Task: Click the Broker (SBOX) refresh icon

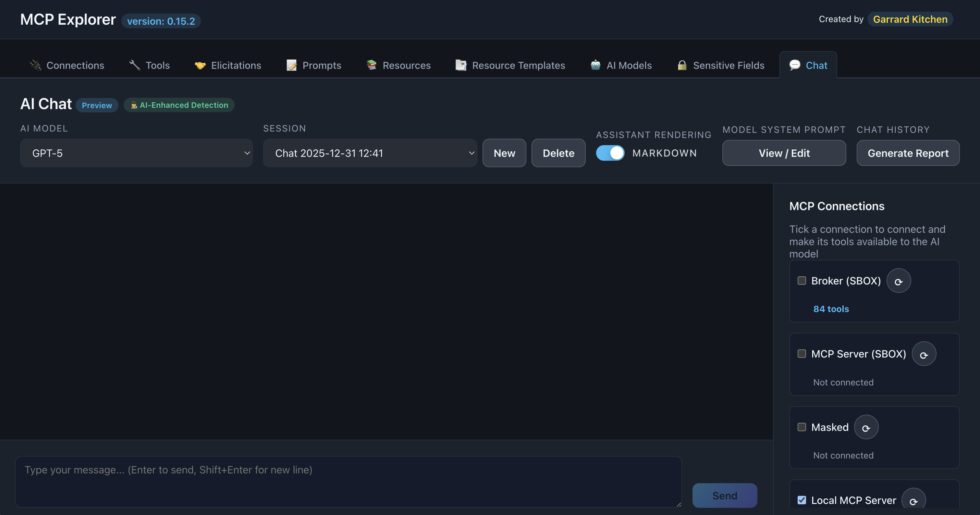Action: click(x=898, y=281)
